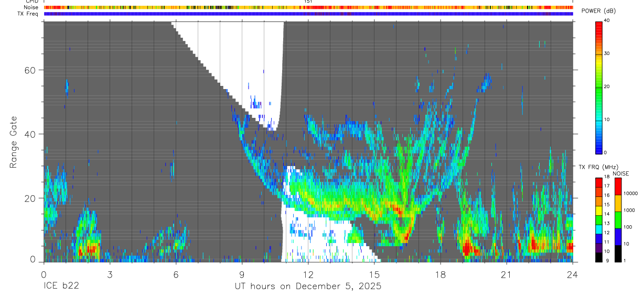Click the 18 tick on the UT hours axis
The image size is (644, 297).
[x=441, y=274]
